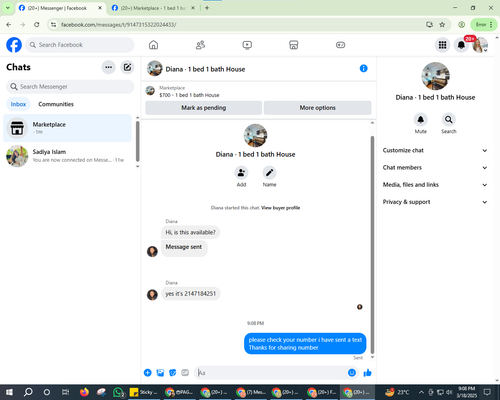Screen dimensions: 500x400
Task: Attach a photo file icon
Action: (160, 373)
